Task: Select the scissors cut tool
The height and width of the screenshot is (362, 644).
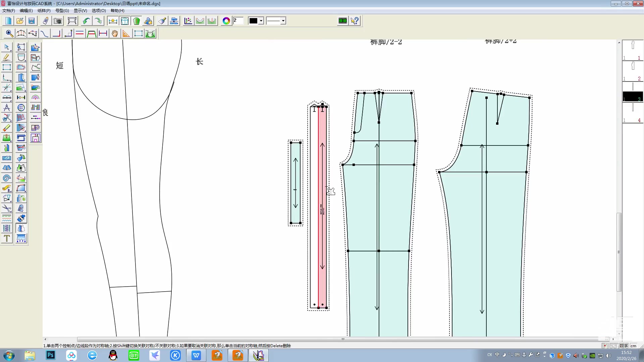Action: [x=7, y=208]
